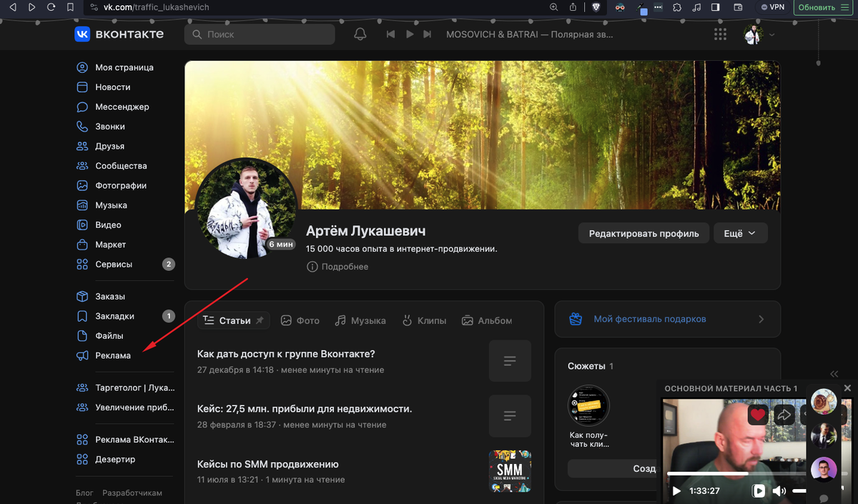The image size is (858, 504).
Task: Open Messenger from the left sidebar
Action: point(122,107)
